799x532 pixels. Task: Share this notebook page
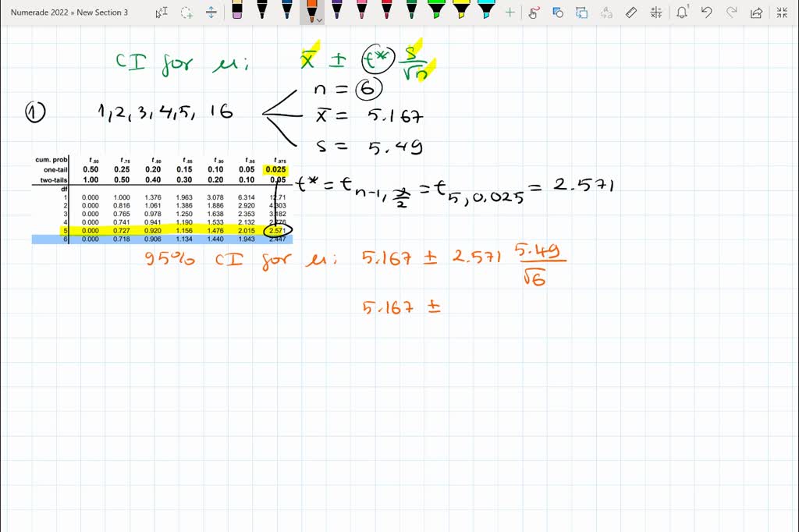(756, 12)
